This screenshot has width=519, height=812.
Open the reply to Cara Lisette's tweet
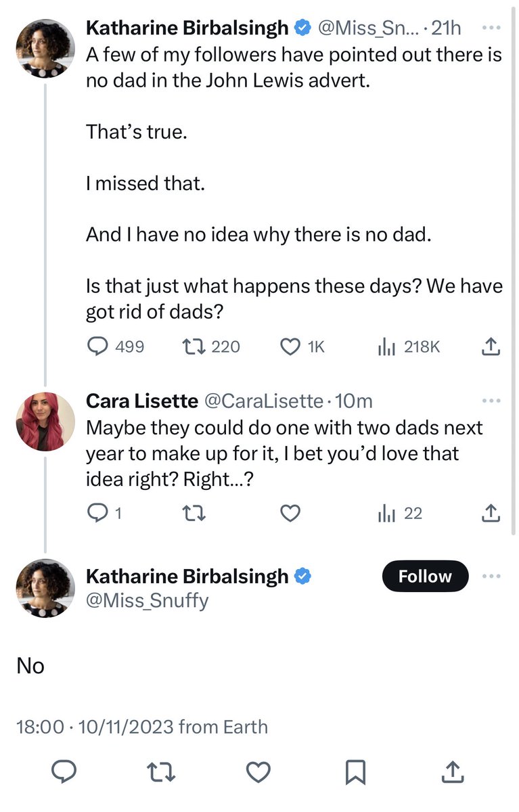(99, 514)
